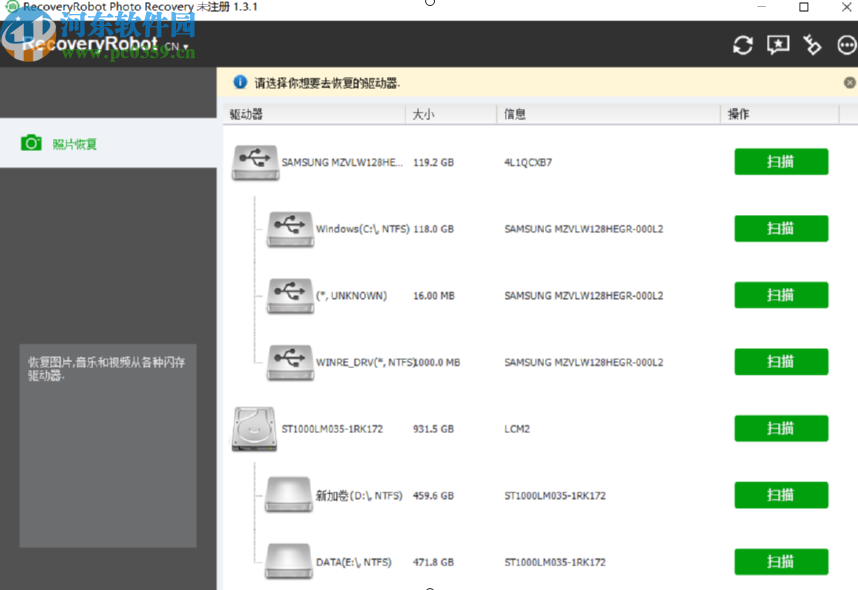Click the RecoveryRobot logo in header
This screenshot has width=858, height=590.
click(90, 44)
